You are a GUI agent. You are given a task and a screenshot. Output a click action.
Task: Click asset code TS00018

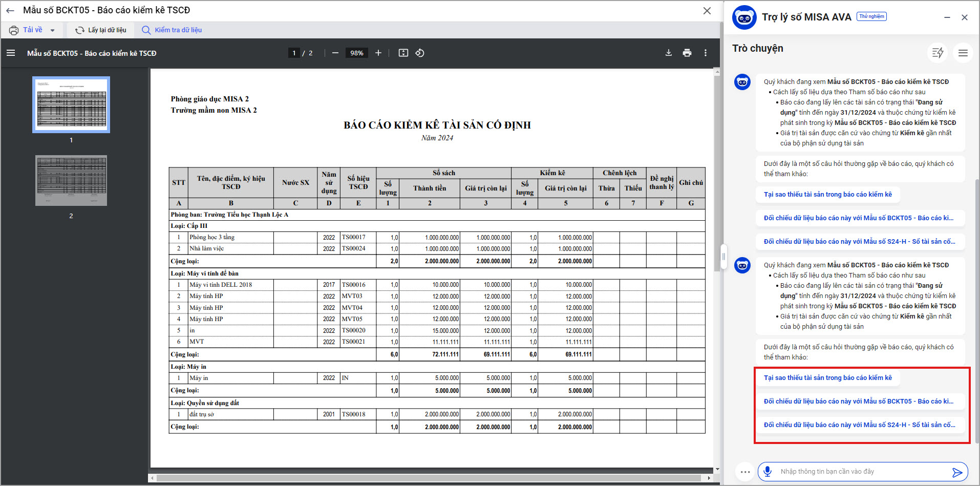354,414
